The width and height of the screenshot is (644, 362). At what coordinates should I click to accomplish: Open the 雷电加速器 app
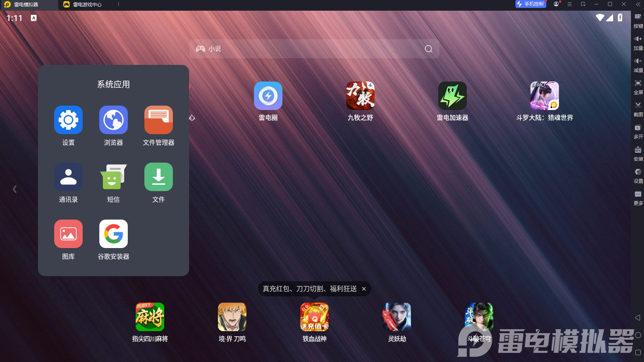(453, 96)
